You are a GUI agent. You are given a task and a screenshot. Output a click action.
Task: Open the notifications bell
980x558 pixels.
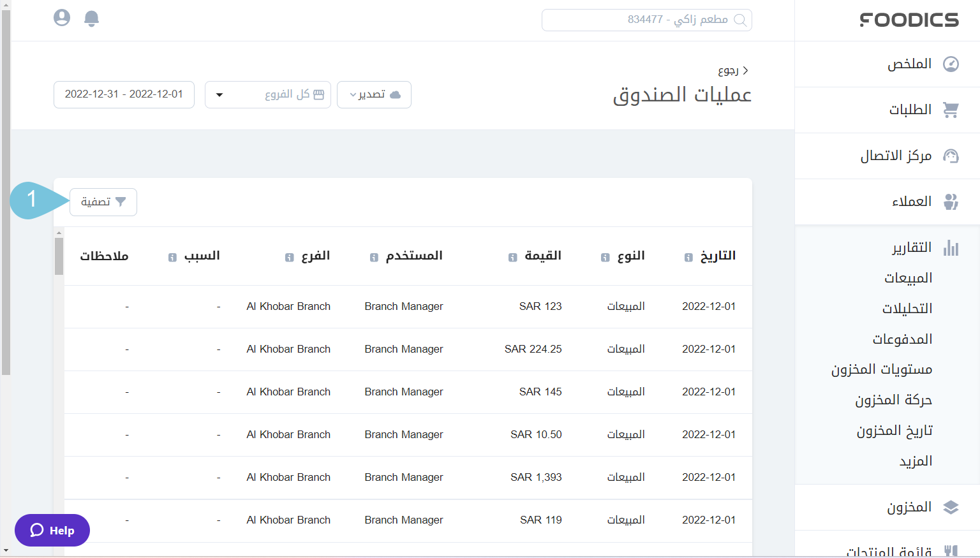coord(91,18)
